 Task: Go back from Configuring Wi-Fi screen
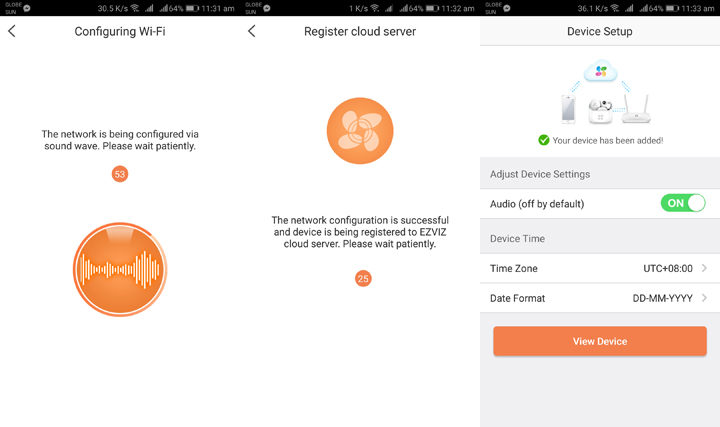pos(12,31)
